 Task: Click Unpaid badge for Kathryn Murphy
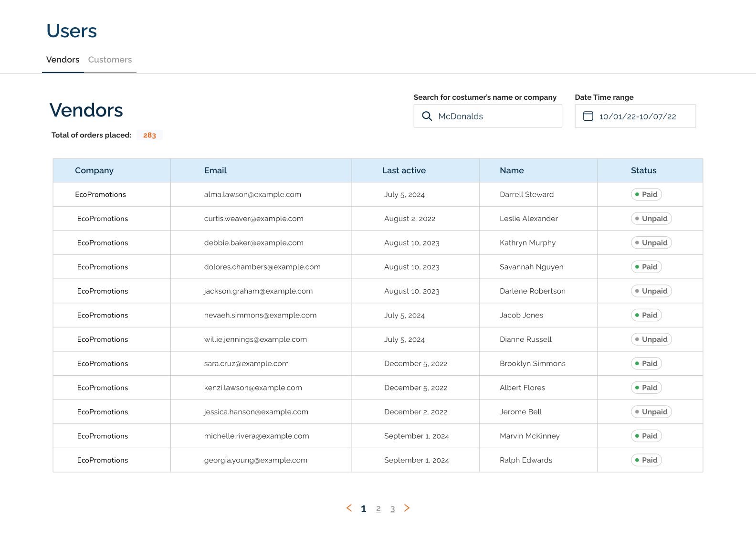651,243
